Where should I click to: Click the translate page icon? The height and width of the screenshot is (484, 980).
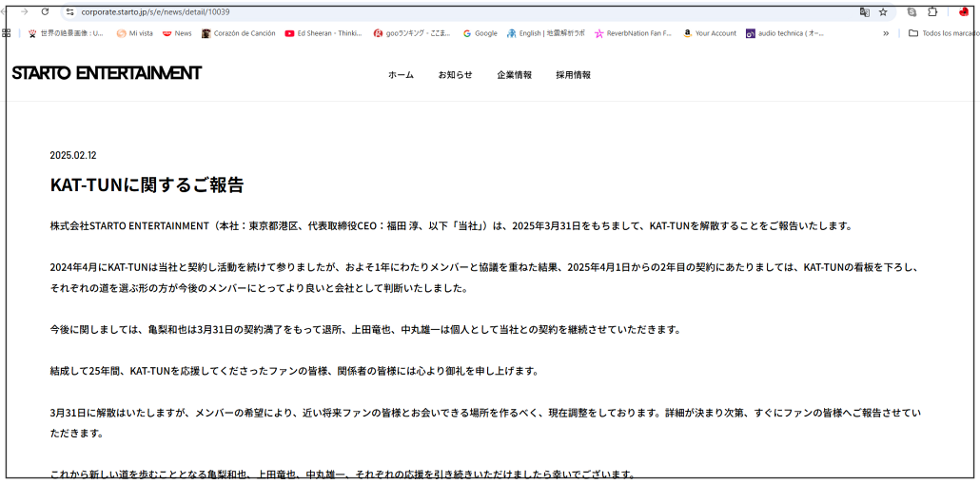864,11
